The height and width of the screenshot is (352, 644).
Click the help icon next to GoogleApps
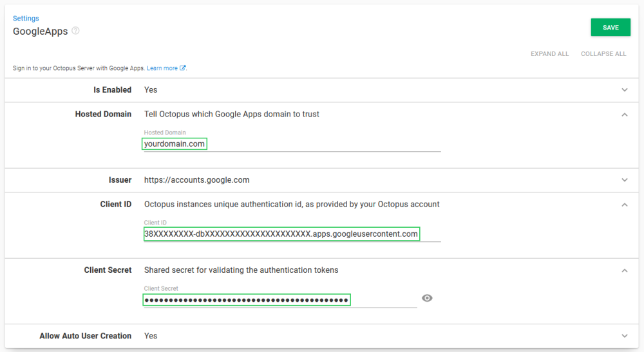coord(75,31)
